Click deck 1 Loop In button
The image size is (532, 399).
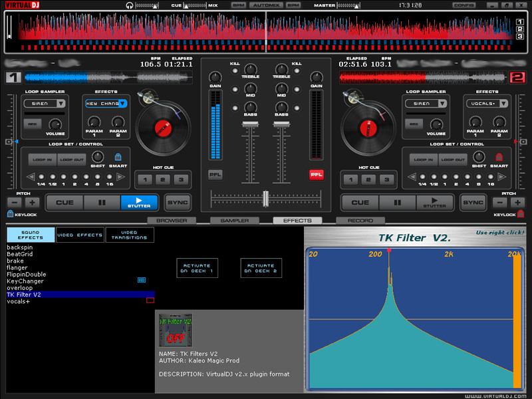(x=43, y=160)
